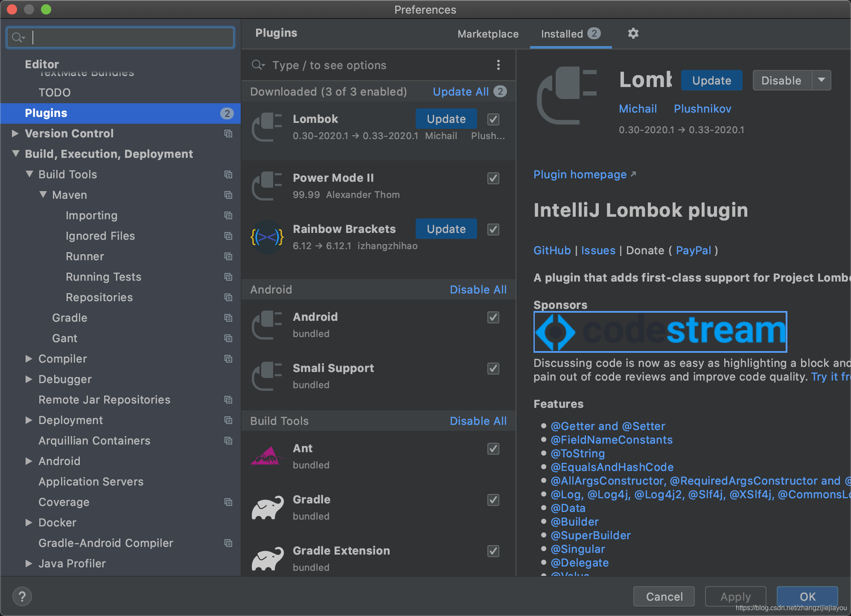
Task: Click the Ant plugin icon
Action: [x=267, y=456]
